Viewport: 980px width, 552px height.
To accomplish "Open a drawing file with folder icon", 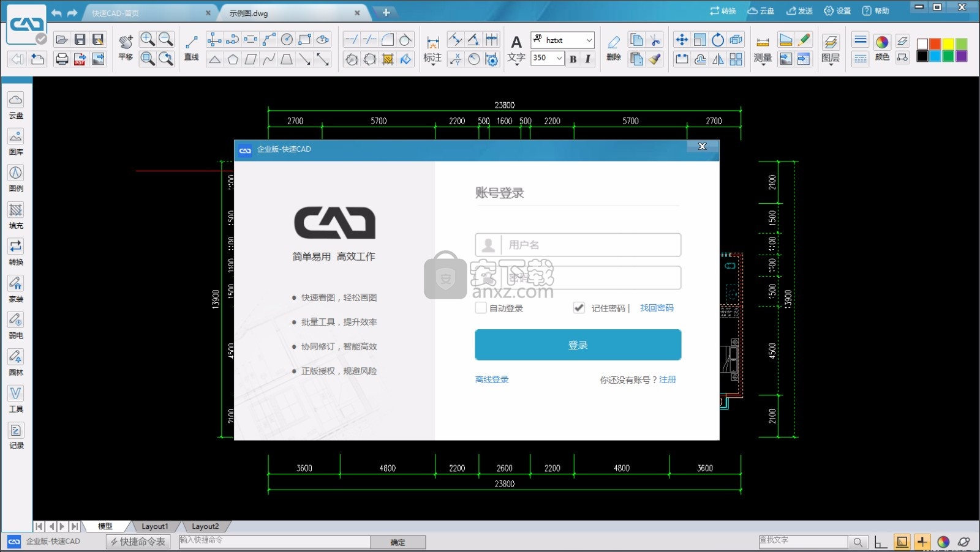I will (x=61, y=40).
